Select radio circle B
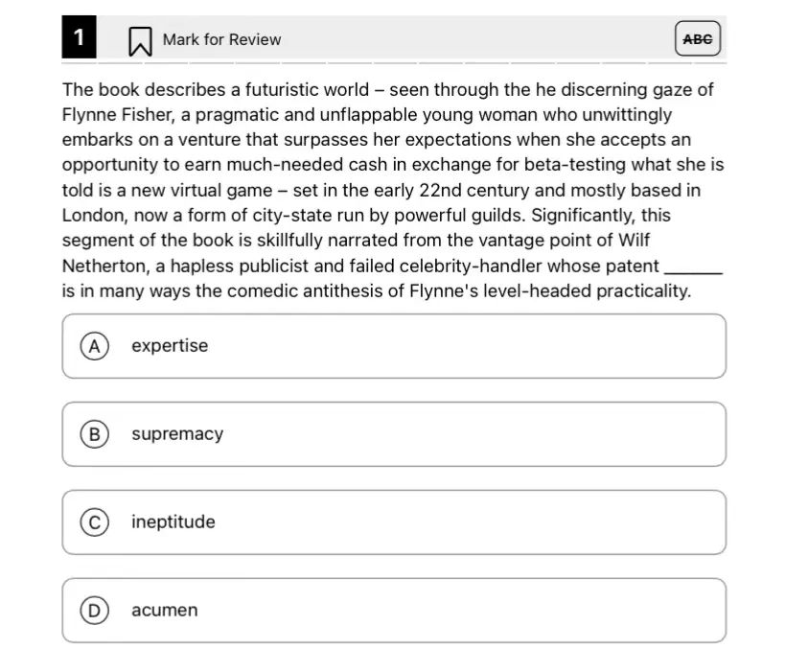Image resolution: width=785 pixels, height=672 pixels. (x=94, y=434)
